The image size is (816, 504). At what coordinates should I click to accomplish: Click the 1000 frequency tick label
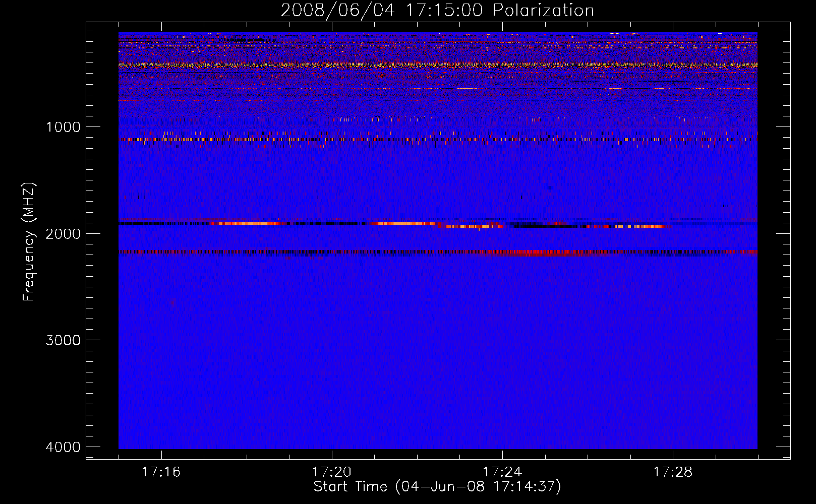click(64, 127)
